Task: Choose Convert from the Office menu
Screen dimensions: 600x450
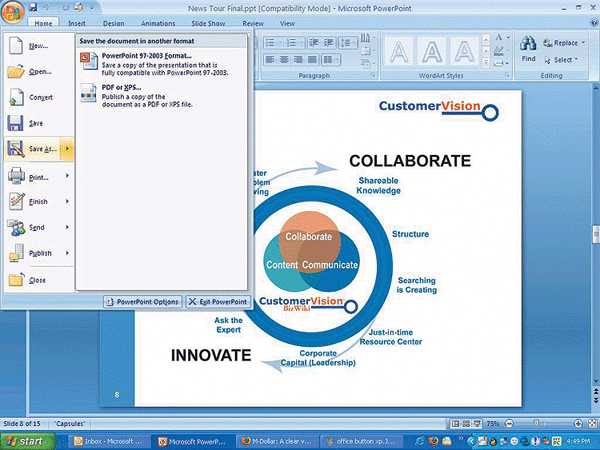Action: 39,97
